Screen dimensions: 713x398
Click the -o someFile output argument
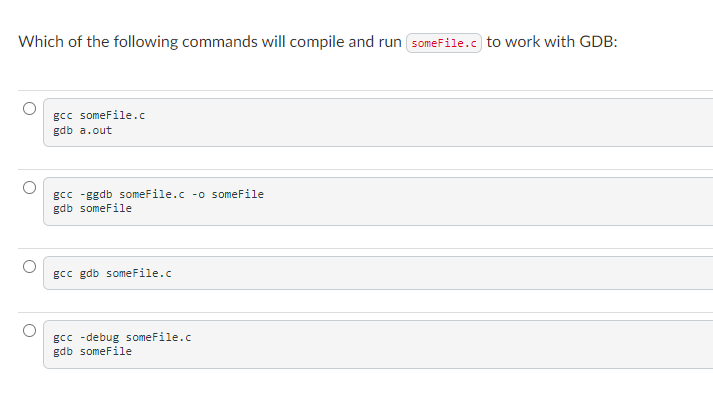tap(228, 194)
